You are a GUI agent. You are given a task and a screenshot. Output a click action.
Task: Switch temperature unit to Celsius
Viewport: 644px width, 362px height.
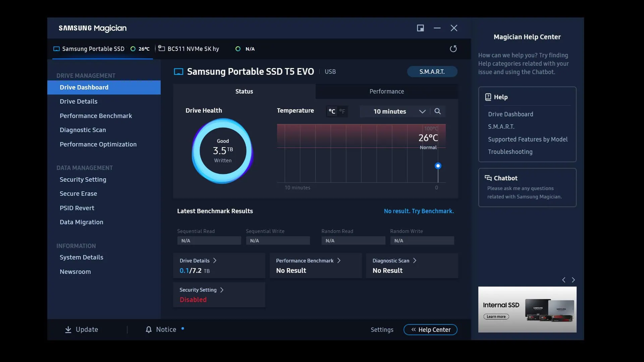(332, 111)
